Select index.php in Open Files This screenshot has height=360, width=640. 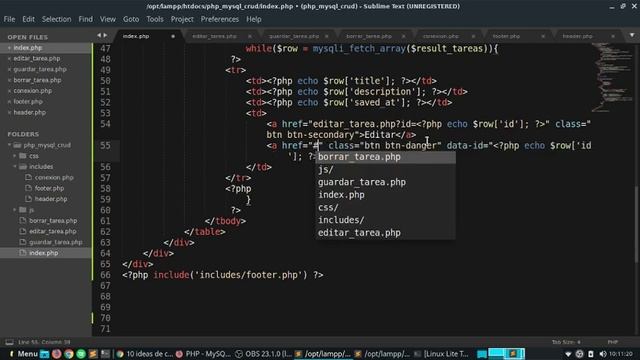pos(28,48)
